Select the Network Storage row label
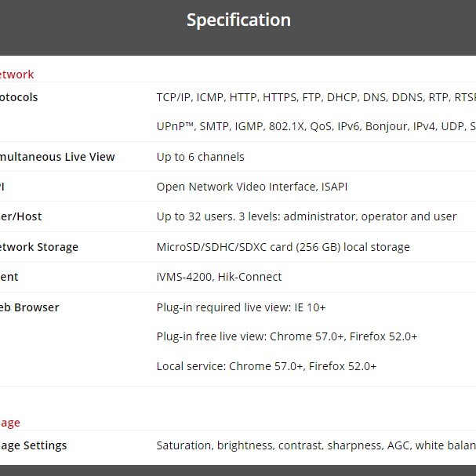 tap(39, 247)
